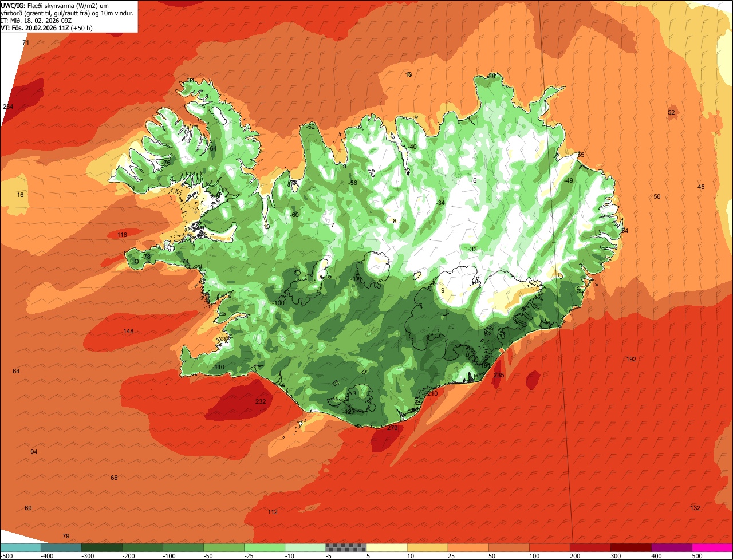
Task: Click the map value -60
Action: pyautogui.click(x=294, y=215)
